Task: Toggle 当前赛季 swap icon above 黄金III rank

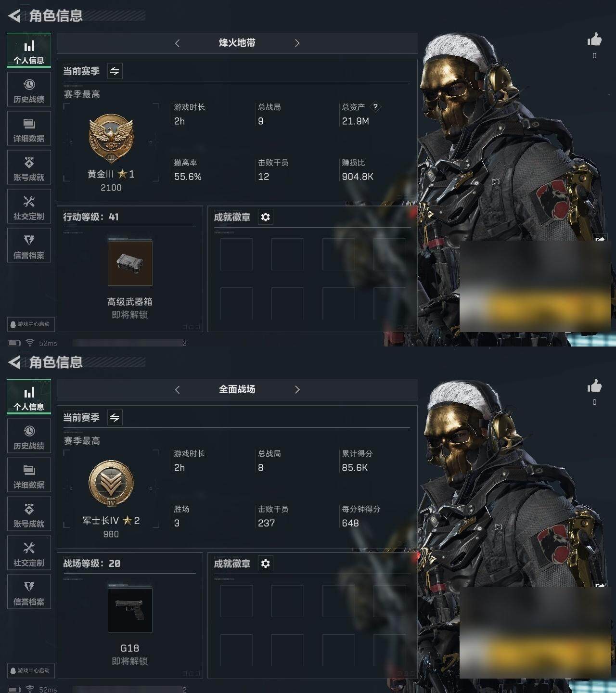Action: pyautogui.click(x=115, y=71)
